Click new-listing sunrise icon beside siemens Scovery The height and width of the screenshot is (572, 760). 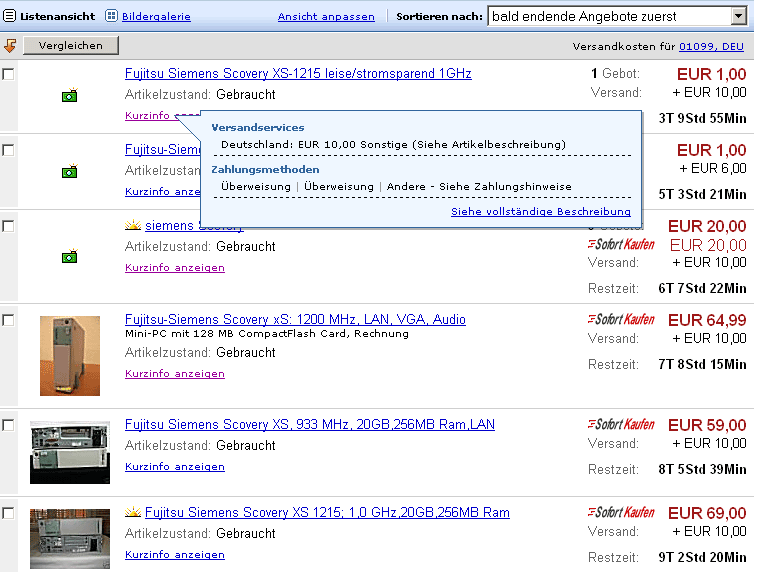pyautogui.click(x=133, y=225)
